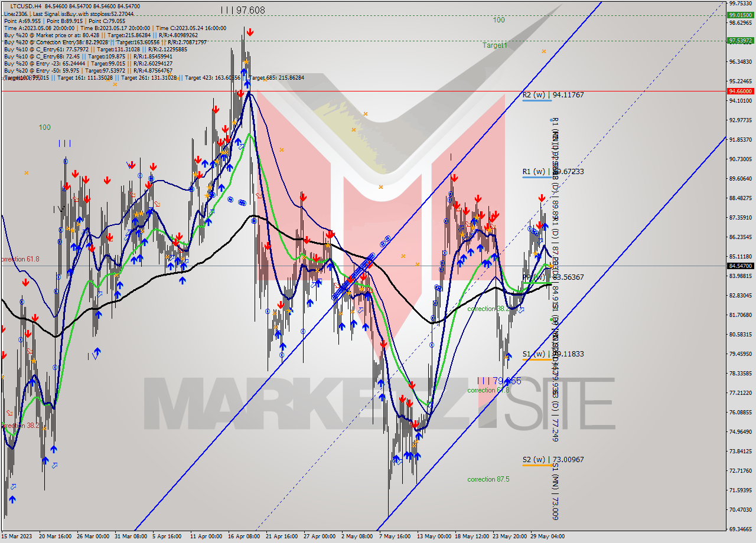Screen dimensions: 756x543
Task: Click the vertical 'S1 (MN) | 73.009' label
Action: click(x=555, y=491)
